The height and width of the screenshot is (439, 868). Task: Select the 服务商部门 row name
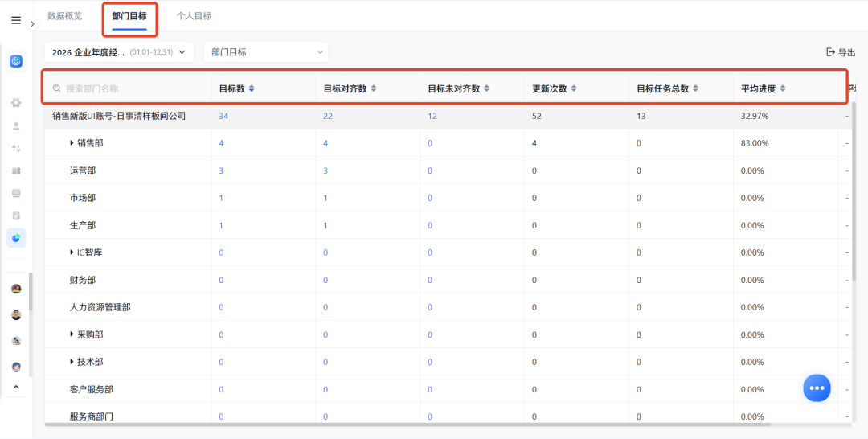pyautogui.click(x=92, y=416)
